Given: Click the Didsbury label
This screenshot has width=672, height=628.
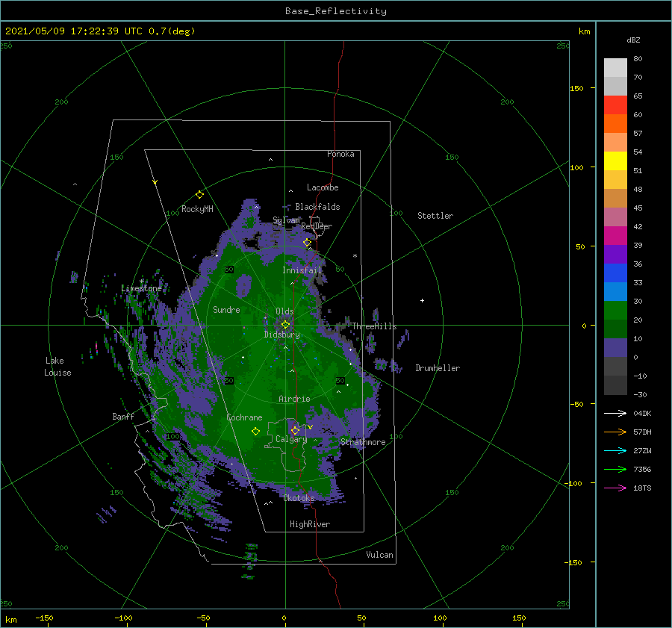Looking at the screenshot, I should (x=281, y=335).
